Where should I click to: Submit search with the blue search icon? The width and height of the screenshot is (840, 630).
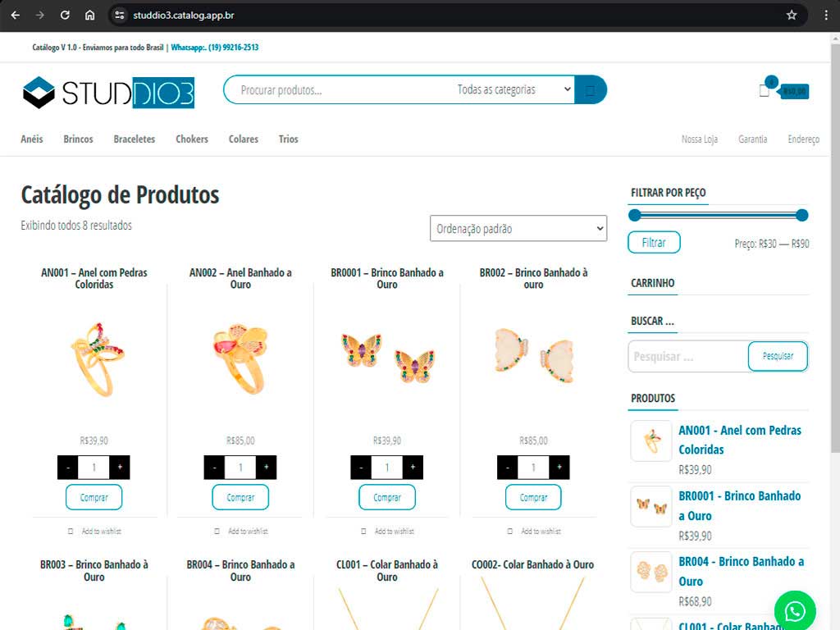point(591,90)
